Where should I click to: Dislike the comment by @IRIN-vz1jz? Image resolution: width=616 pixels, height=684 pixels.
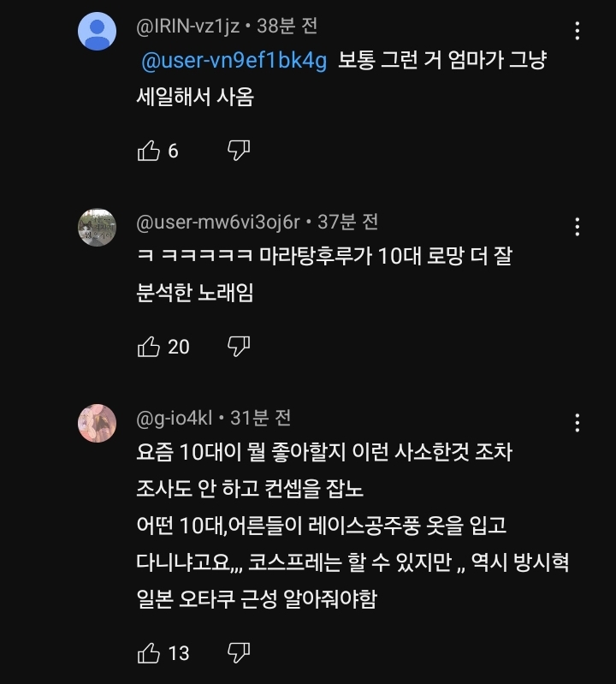[239, 151]
